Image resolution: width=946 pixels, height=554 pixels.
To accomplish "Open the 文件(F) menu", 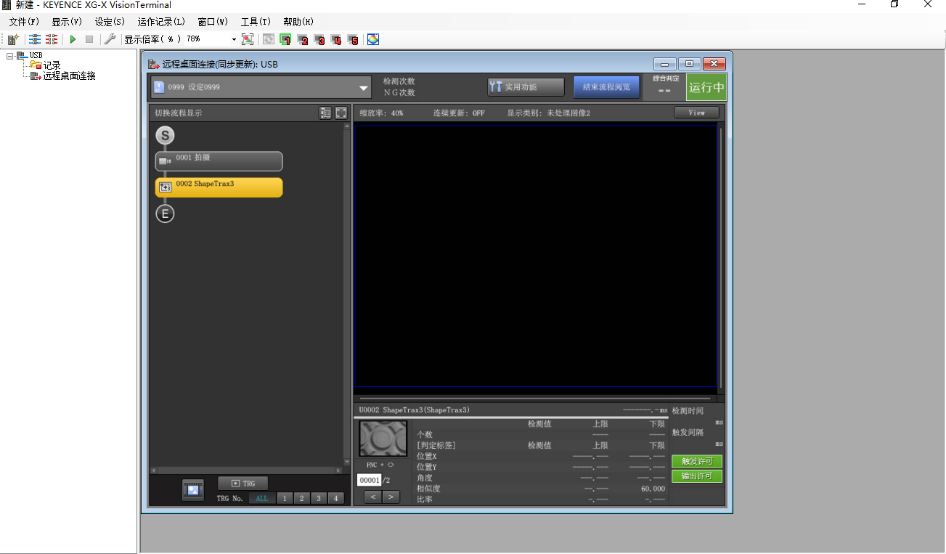I will tap(24, 22).
